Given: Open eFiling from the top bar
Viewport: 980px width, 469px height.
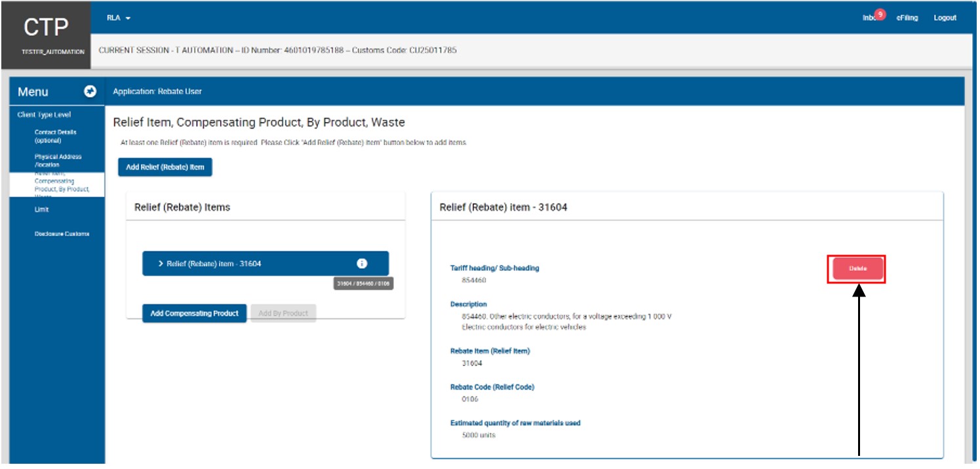Looking at the screenshot, I should point(907,18).
